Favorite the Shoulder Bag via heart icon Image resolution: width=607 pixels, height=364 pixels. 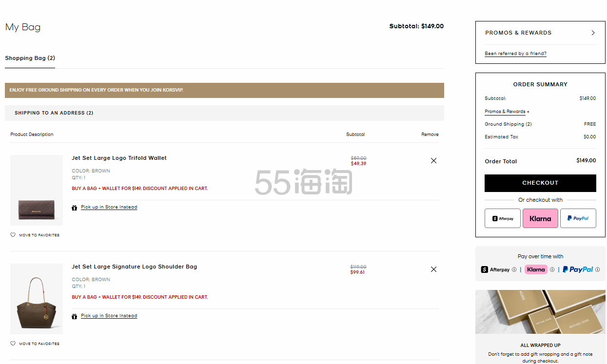point(13,344)
